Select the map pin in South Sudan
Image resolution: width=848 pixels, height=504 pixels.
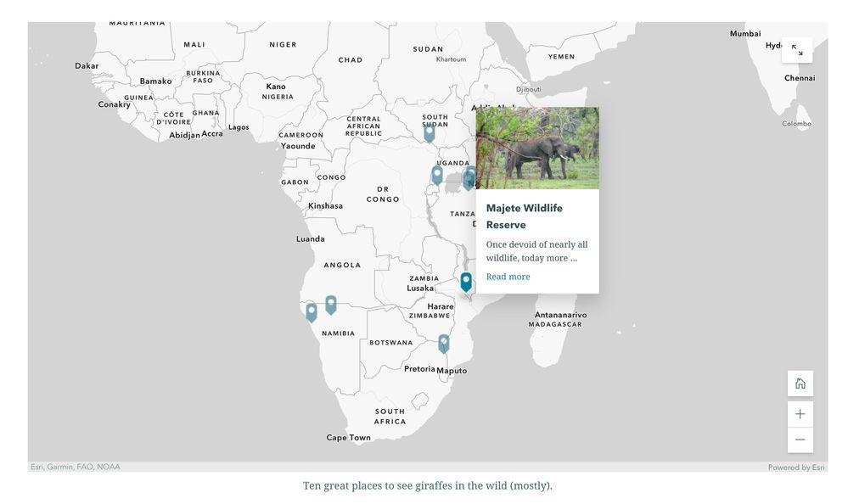(x=430, y=132)
